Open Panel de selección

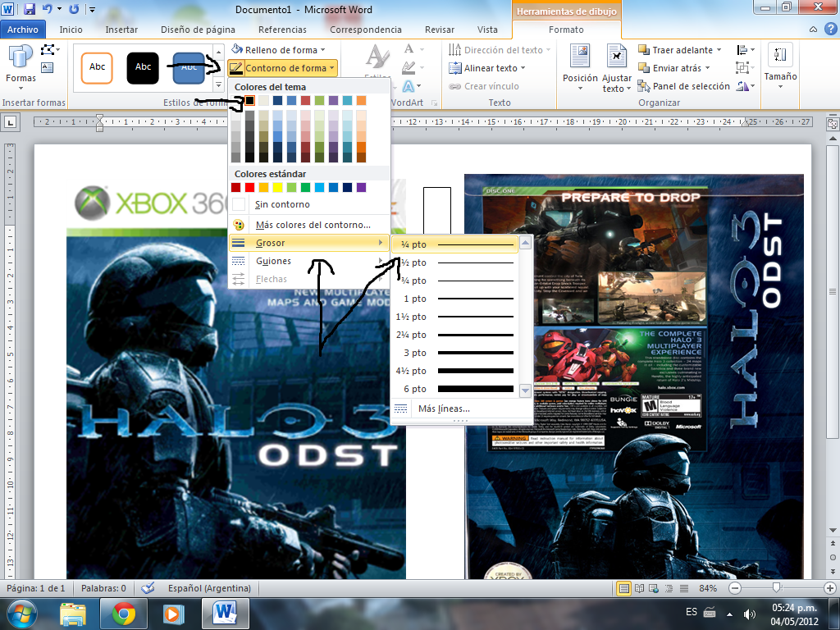684,85
